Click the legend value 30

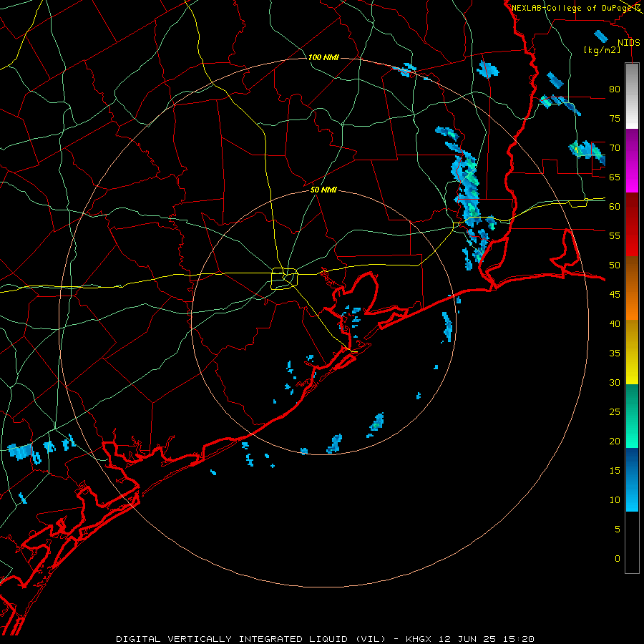point(615,382)
